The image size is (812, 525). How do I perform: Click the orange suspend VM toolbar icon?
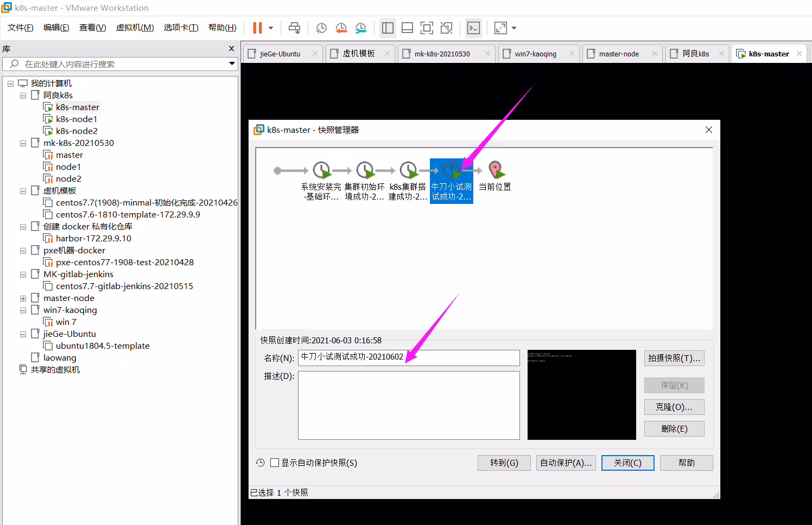click(x=258, y=28)
